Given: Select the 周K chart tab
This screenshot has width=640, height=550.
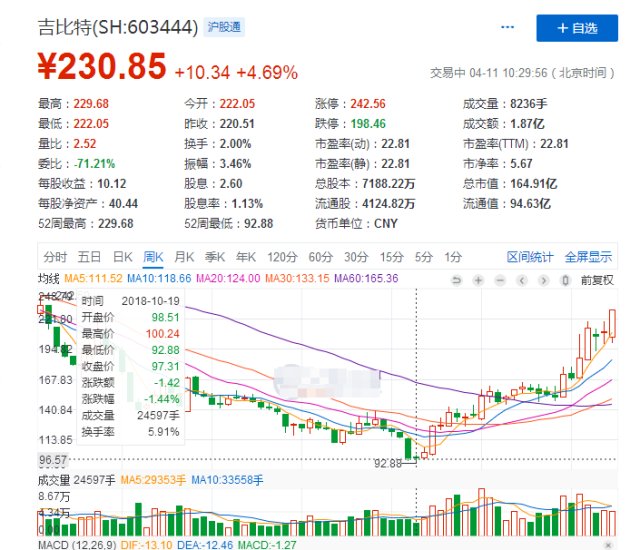Looking at the screenshot, I should tap(153, 257).
